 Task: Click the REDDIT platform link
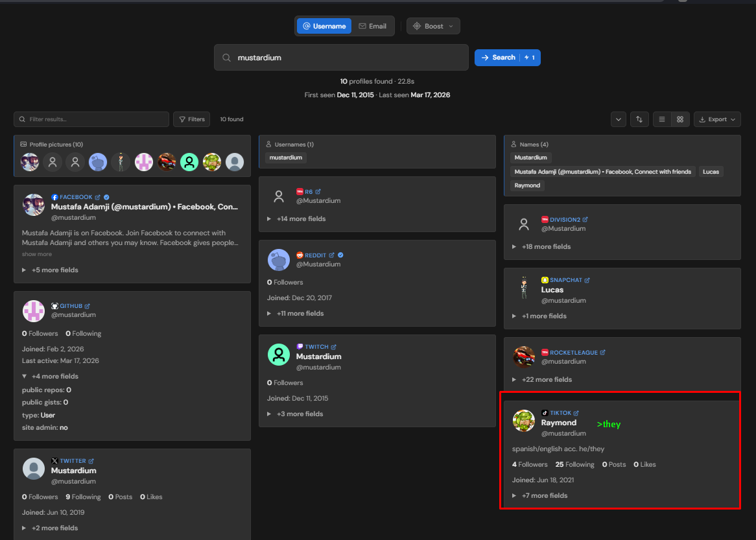pos(315,255)
